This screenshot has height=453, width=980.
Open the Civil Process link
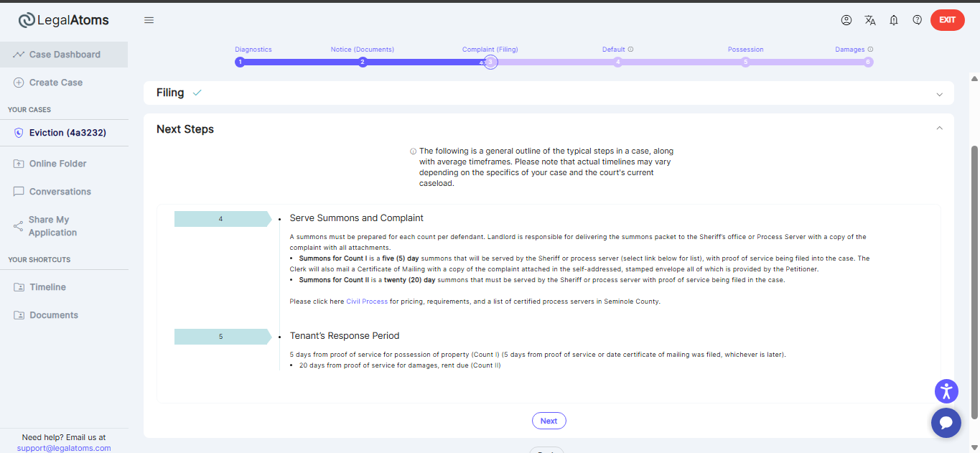367,302
